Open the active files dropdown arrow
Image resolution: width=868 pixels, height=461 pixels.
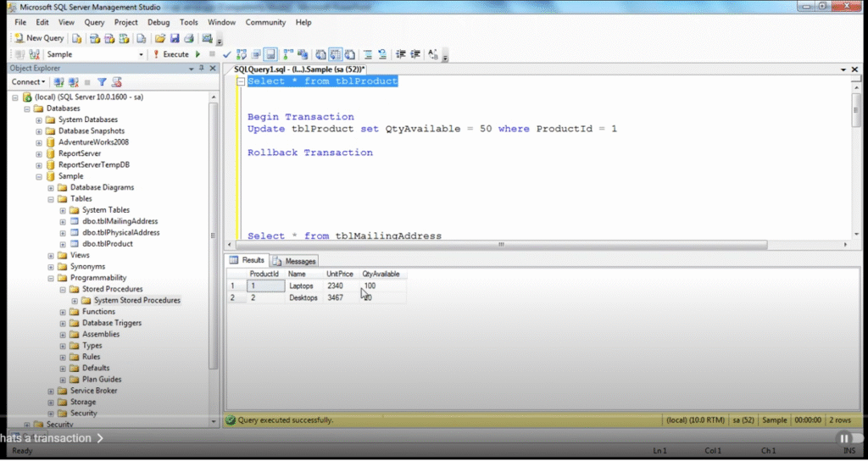[x=843, y=69]
